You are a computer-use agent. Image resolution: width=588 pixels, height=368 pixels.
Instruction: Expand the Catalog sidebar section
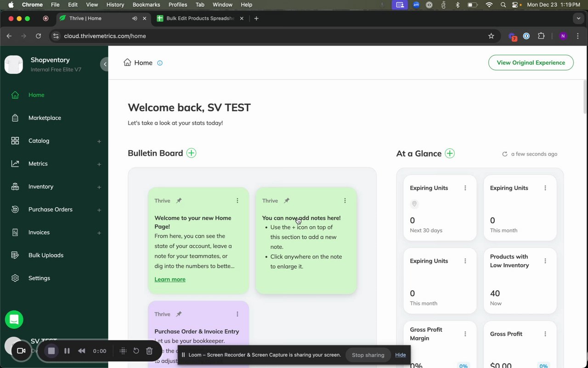point(99,141)
